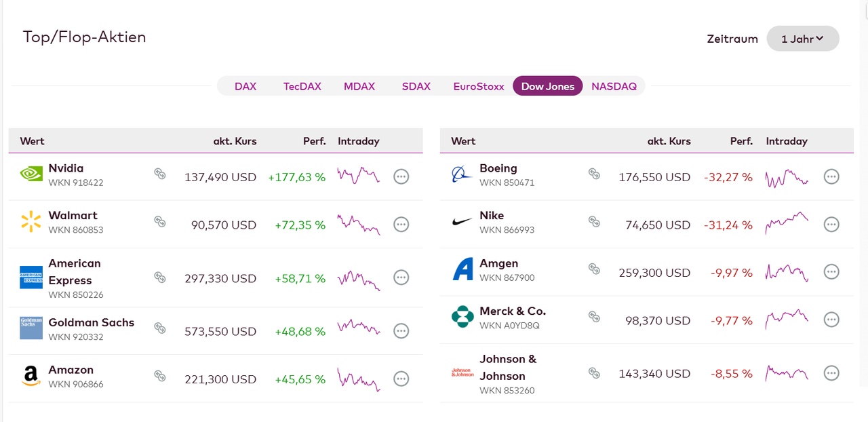View the Walmart intraday sparkline chart
Screen dimensions: 868x422
click(x=359, y=224)
